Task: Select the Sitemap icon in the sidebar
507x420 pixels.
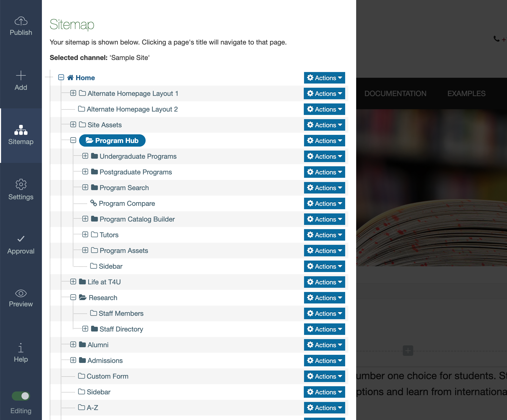Action: (21, 130)
